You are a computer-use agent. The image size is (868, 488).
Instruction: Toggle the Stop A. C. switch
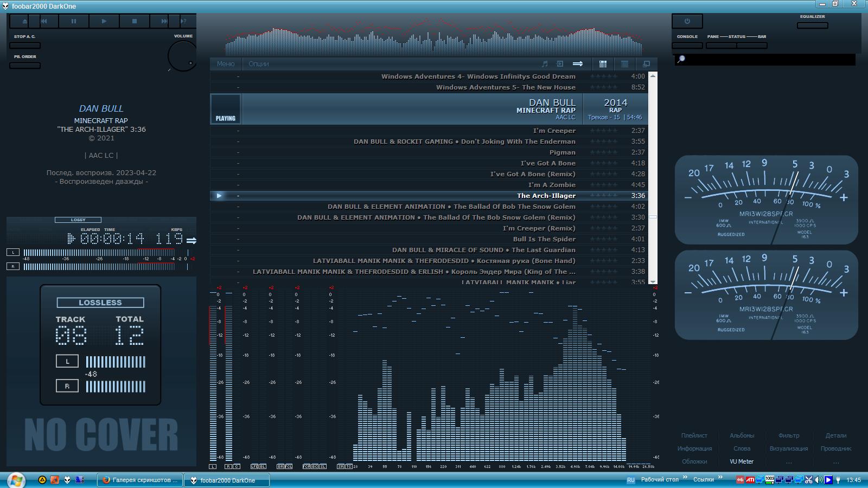click(25, 46)
